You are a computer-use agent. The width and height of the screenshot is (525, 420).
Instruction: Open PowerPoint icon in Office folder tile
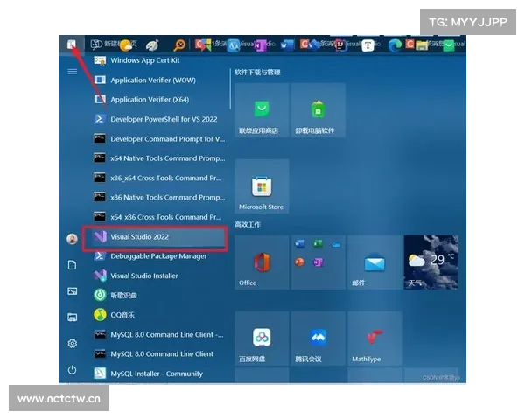click(x=299, y=262)
